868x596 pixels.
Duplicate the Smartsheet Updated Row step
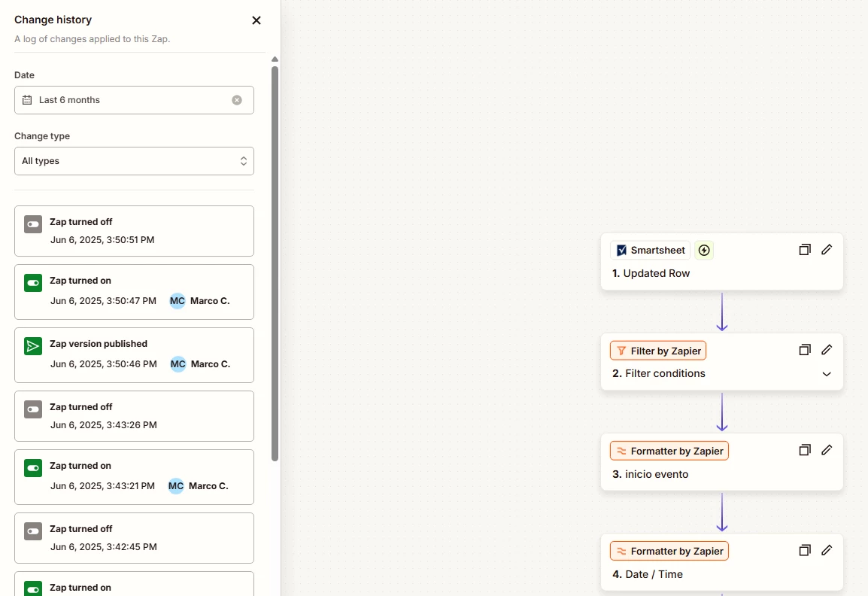point(805,250)
